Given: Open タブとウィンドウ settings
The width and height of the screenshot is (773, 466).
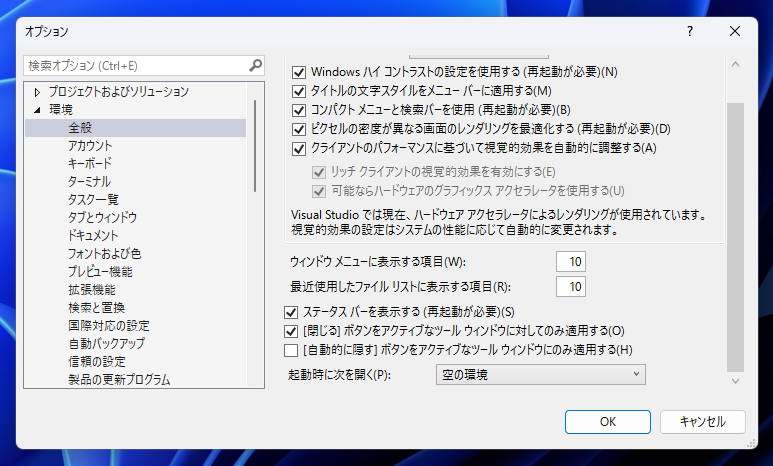Looking at the screenshot, I should [x=103, y=217].
